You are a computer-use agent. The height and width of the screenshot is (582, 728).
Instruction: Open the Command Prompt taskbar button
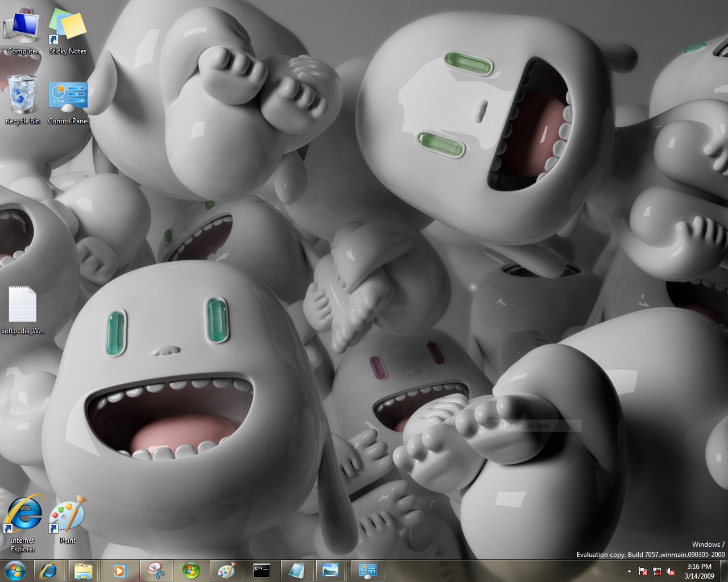click(x=262, y=570)
